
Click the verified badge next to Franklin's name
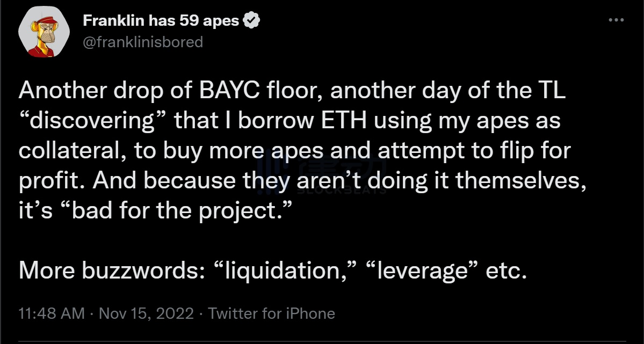250,20
